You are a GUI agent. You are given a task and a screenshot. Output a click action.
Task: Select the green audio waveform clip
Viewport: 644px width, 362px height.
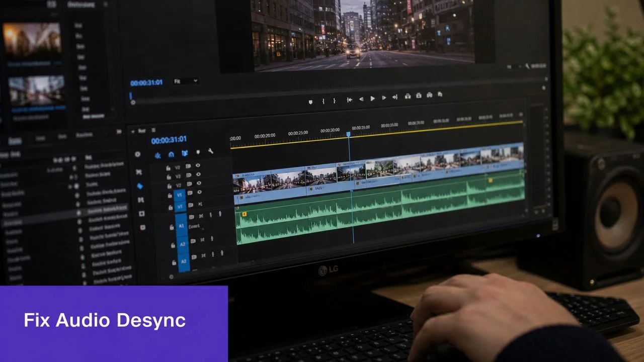click(380, 209)
